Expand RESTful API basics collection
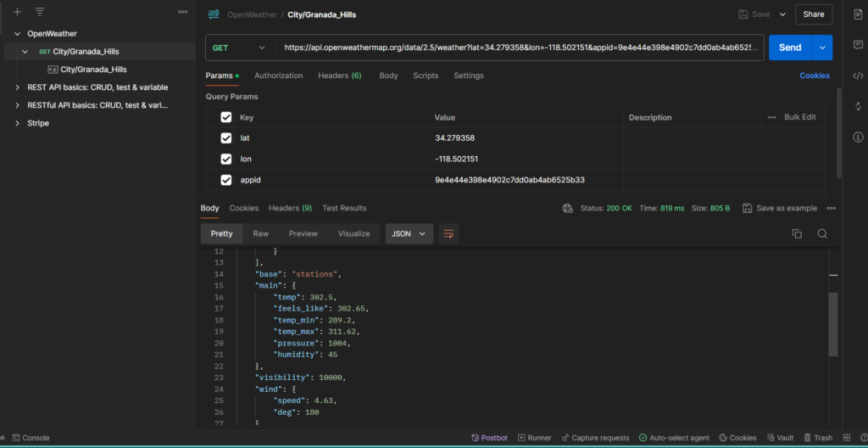 (x=17, y=105)
